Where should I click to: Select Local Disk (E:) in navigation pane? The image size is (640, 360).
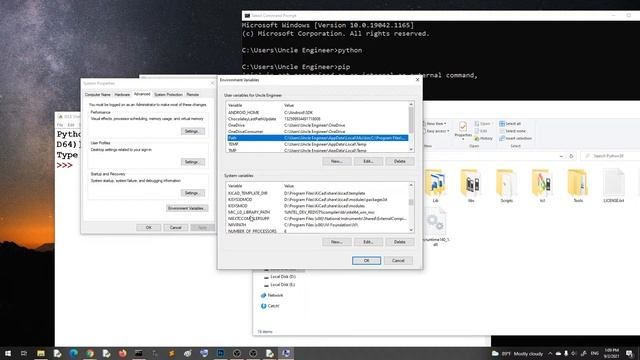[x=279, y=284]
